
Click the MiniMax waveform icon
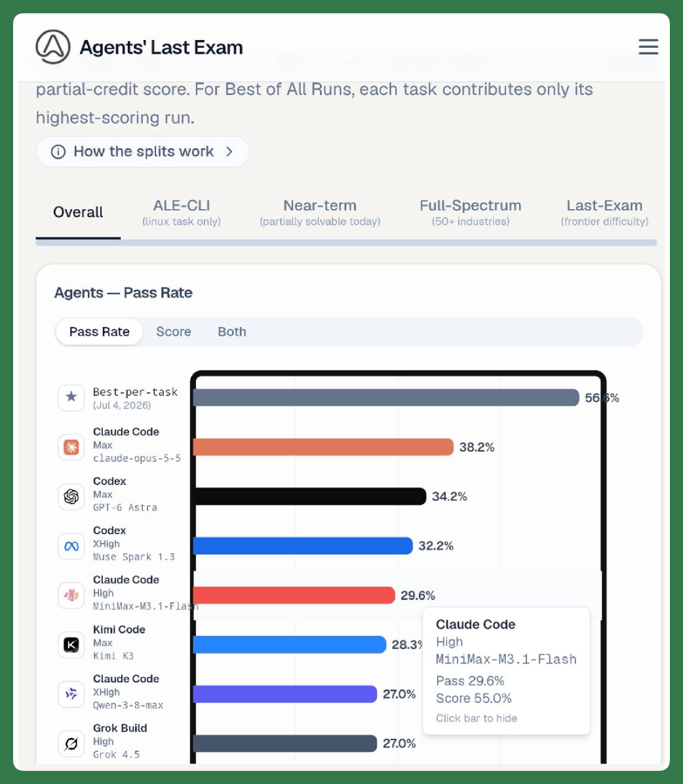[x=71, y=595]
